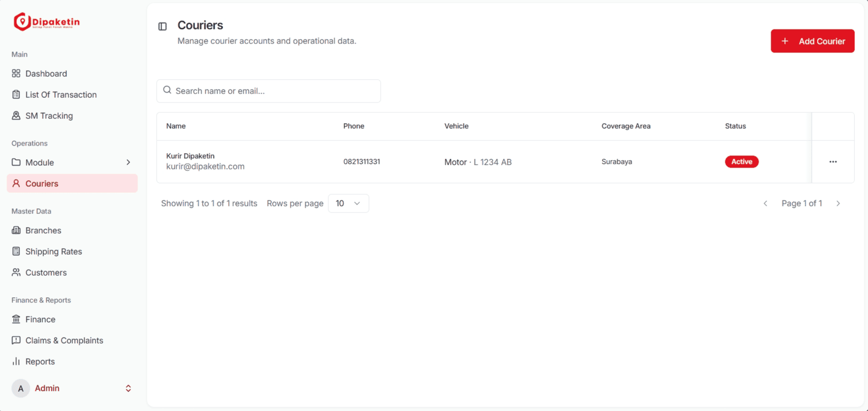
Task: Click the Shipping Rates calculator icon
Action: [x=16, y=251]
